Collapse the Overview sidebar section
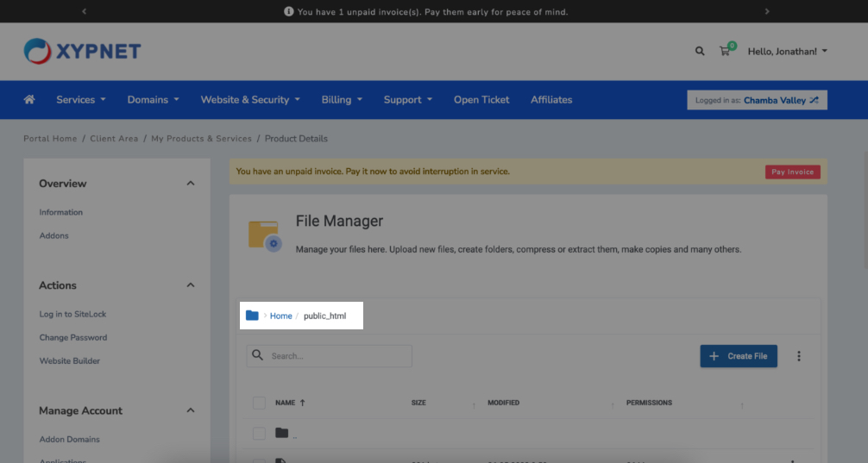This screenshot has height=463, width=868. (191, 184)
